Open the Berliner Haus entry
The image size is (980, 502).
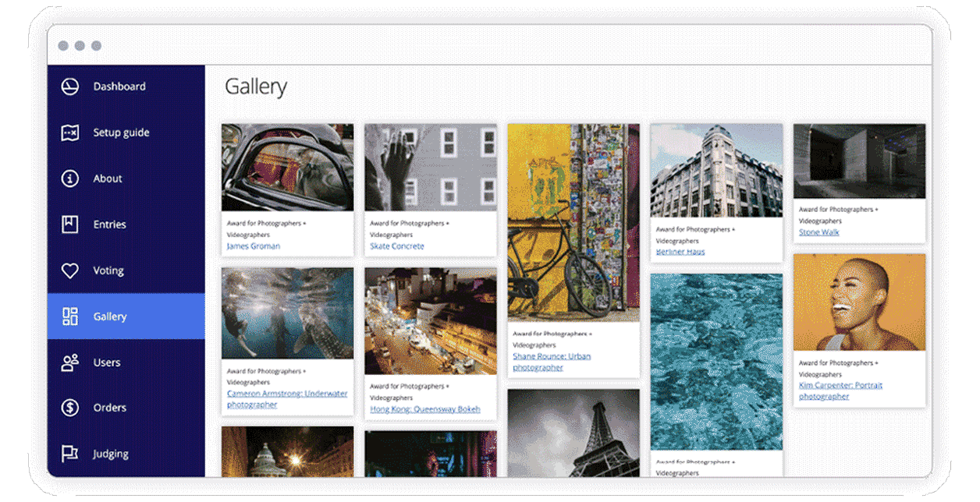[x=680, y=251]
